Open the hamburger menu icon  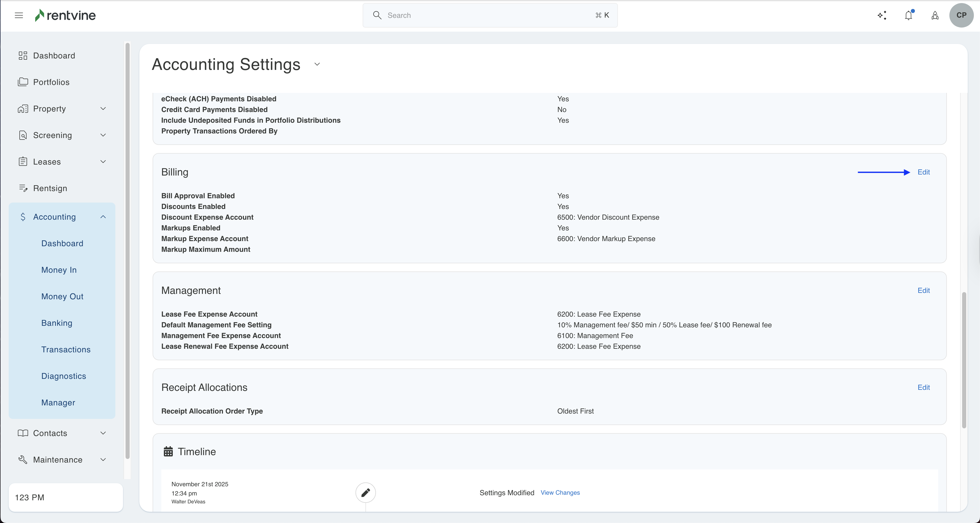(19, 15)
